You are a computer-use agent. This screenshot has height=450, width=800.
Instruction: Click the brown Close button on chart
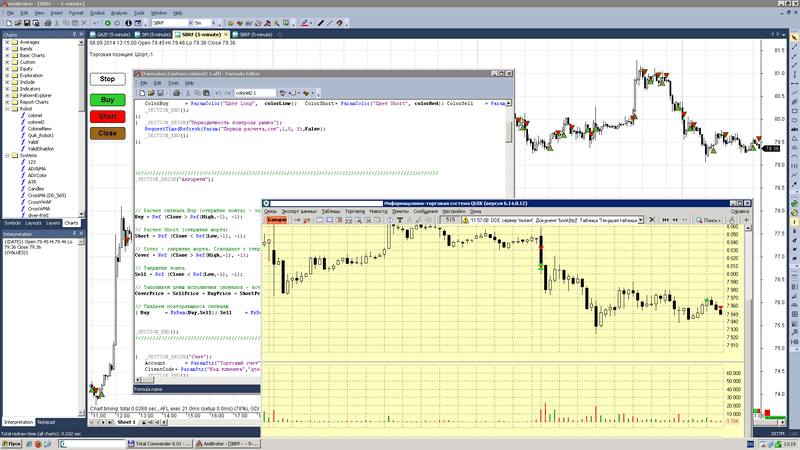point(108,133)
